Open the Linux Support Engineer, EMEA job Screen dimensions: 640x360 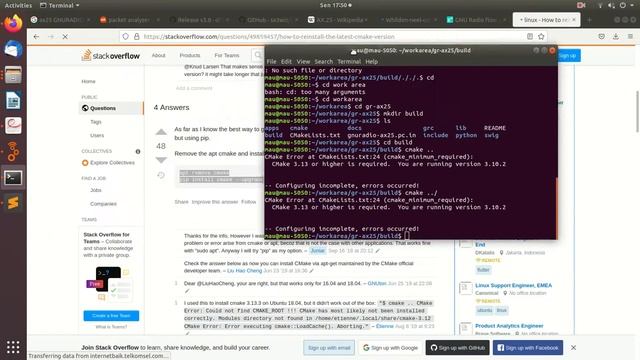513,285
